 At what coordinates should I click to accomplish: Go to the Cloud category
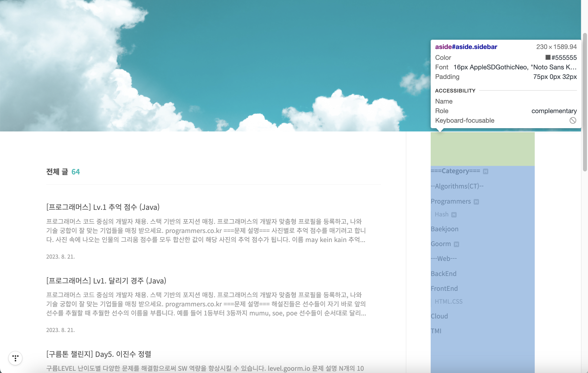439,316
